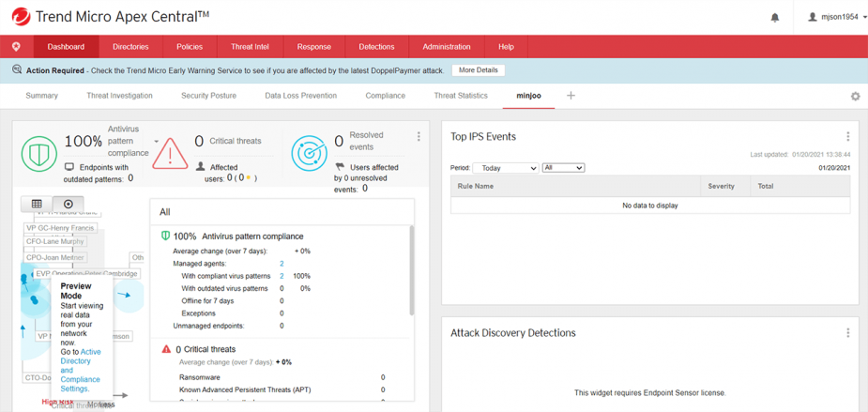
Task: Select the CFO-Lane Murphy node
Action: tap(54, 241)
